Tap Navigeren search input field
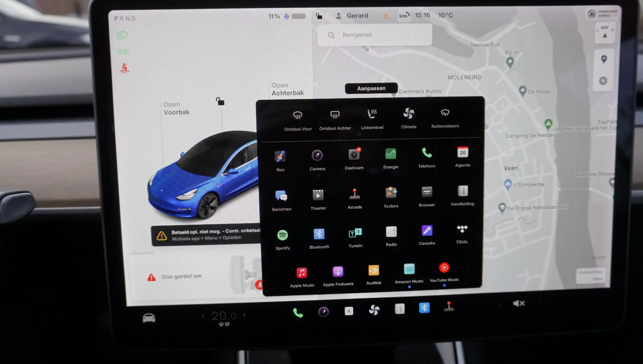The image size is (643, 364). click(x=374, y=34)
